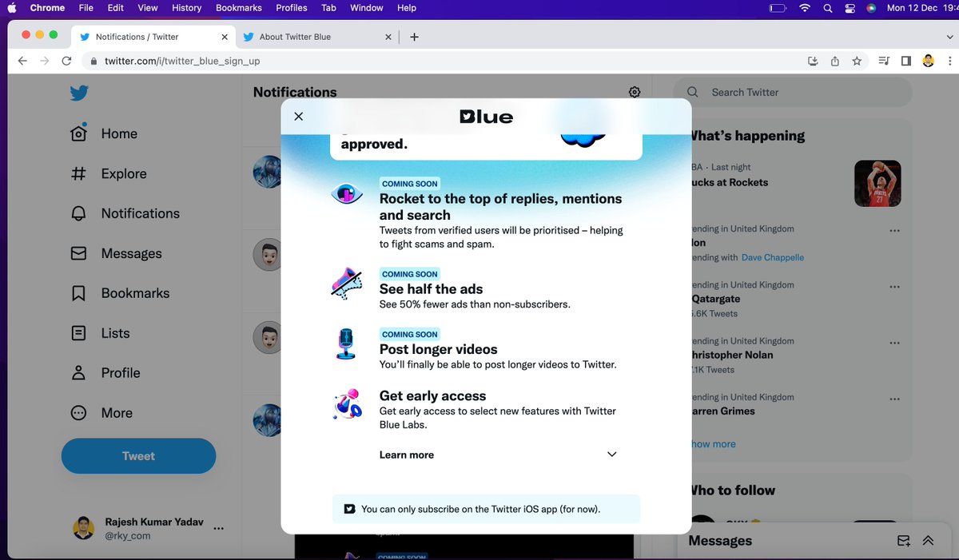Expand the Messages drawer

pos(928,541)
